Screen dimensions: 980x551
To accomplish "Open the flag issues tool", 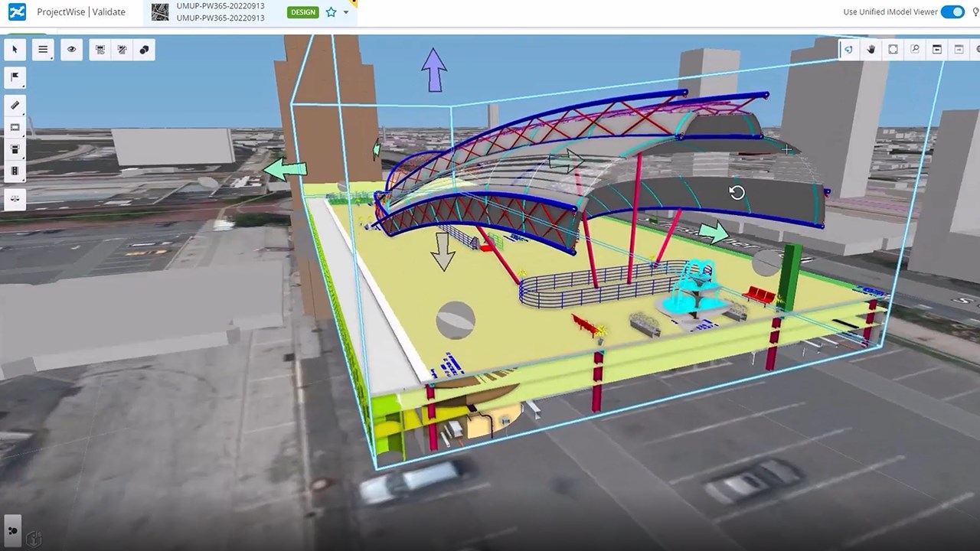I will [15, 77].
